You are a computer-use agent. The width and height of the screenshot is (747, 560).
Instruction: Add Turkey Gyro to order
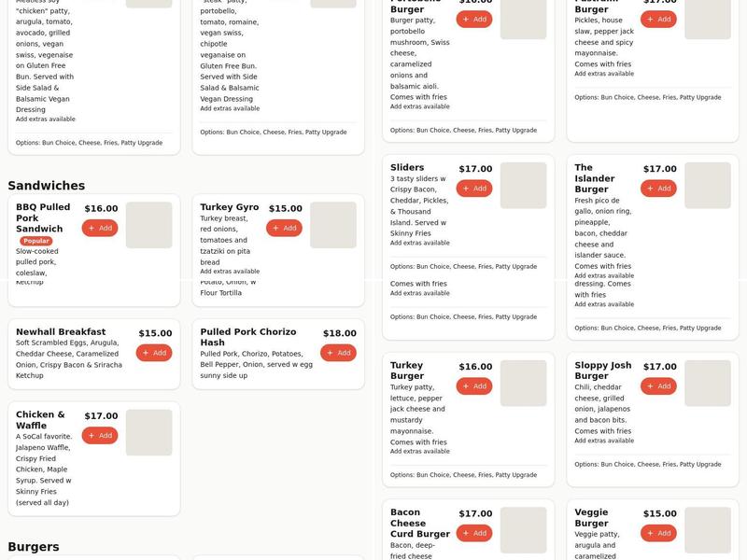click(x=284, y=228)
